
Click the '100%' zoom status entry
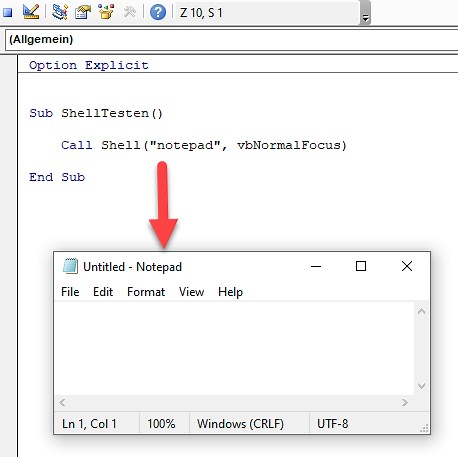(161, 424)
